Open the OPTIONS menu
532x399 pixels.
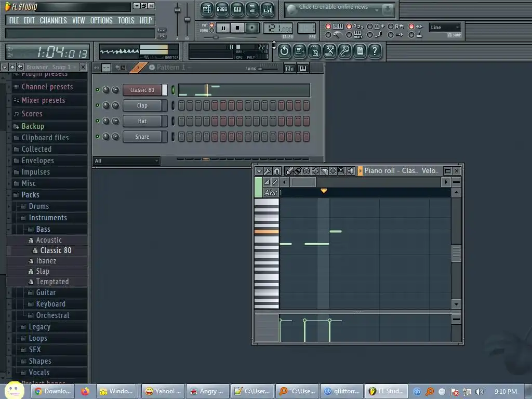pos(101,20)
